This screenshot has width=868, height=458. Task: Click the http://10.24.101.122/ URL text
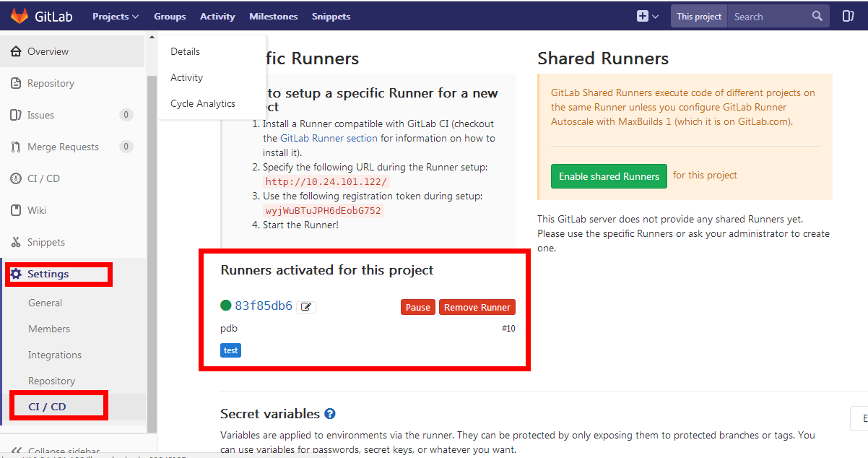coord(326,182)
